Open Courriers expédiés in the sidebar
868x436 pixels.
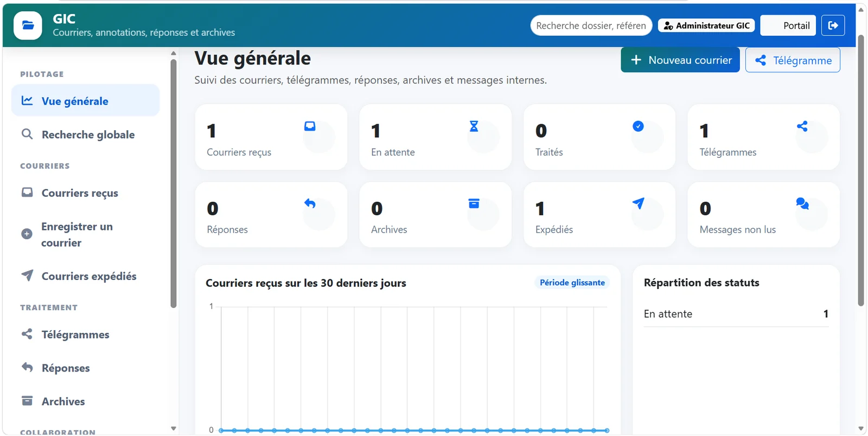85,276
